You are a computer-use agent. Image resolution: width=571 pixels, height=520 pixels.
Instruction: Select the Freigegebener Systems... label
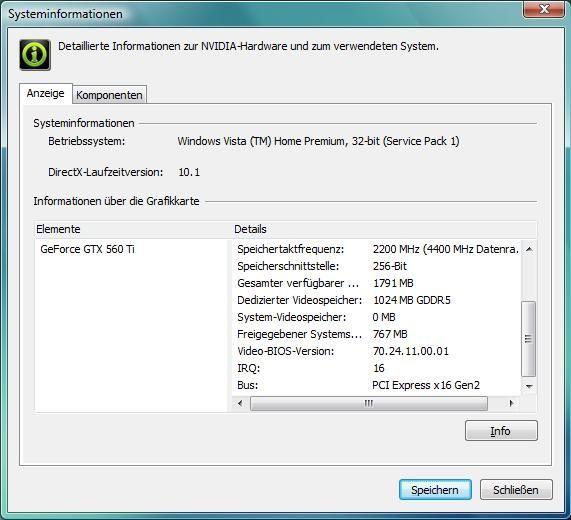(299, 334)
